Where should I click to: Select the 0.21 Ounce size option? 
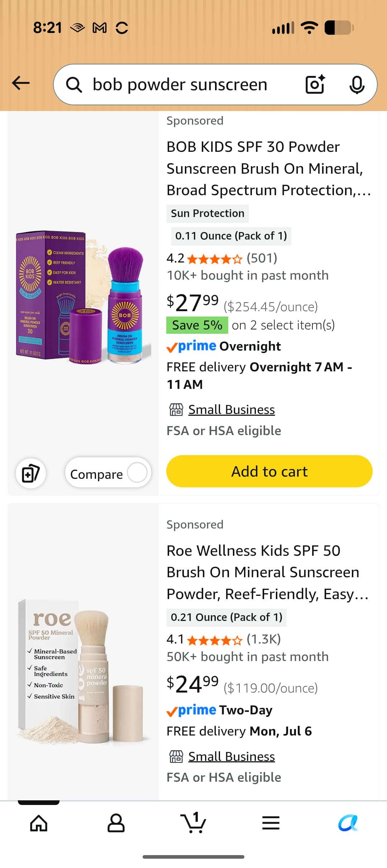[226, 617]
